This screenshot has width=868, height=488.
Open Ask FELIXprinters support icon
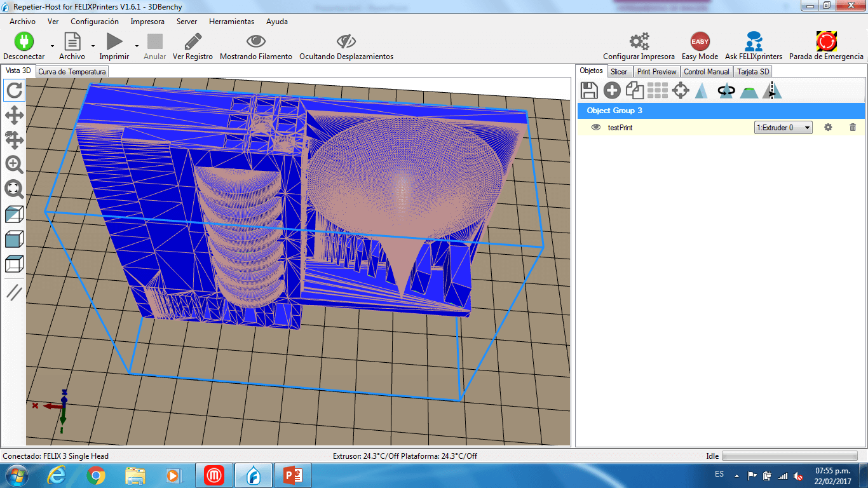tap(754, 42)
